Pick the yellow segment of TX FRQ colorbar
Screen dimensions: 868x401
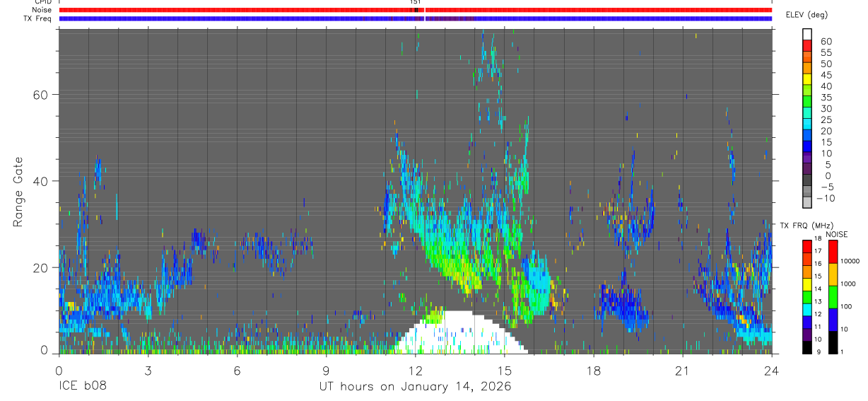pos(807,284)
